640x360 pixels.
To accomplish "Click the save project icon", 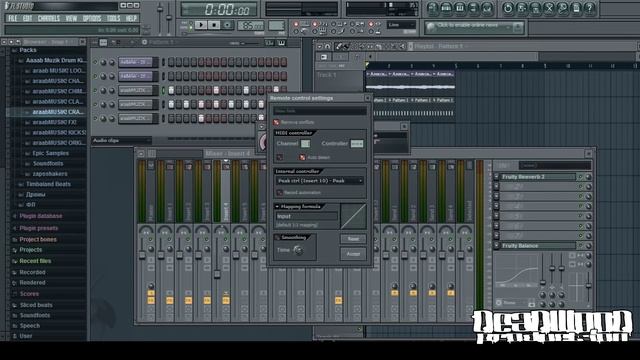I will 522,8.
